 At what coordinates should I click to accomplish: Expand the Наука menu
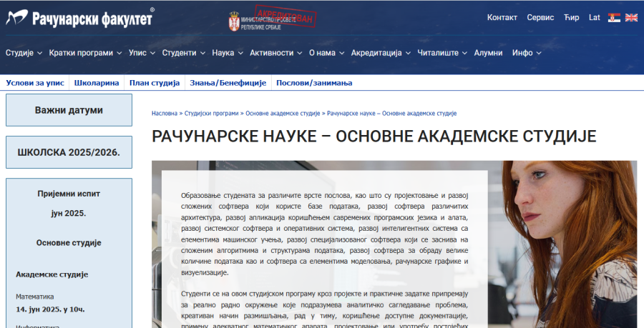228,53
